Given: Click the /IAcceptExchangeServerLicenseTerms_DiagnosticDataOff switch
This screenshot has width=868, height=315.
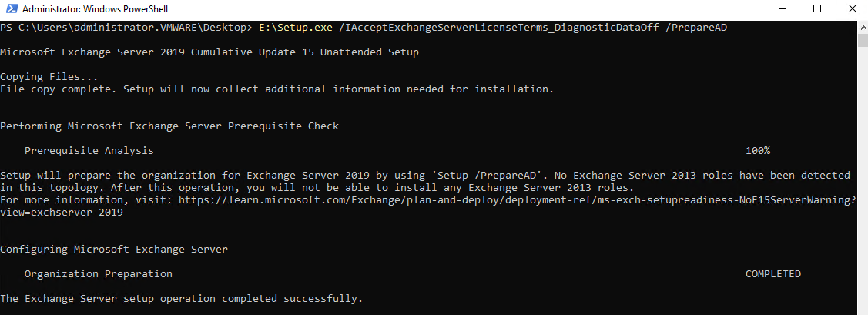Looking at the screenshot, I should tap(501, 28).
